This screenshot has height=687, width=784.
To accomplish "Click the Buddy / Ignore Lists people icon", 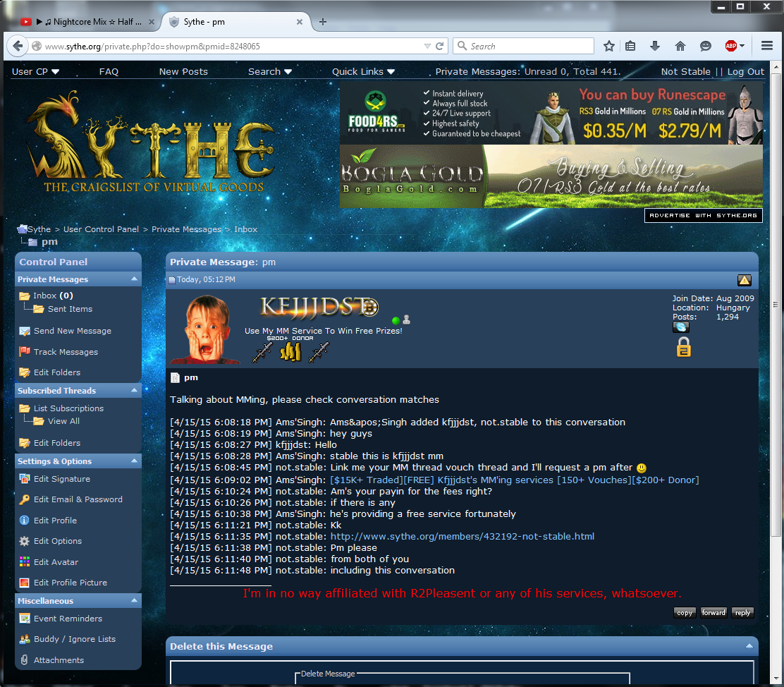I will tap(25, 639).
